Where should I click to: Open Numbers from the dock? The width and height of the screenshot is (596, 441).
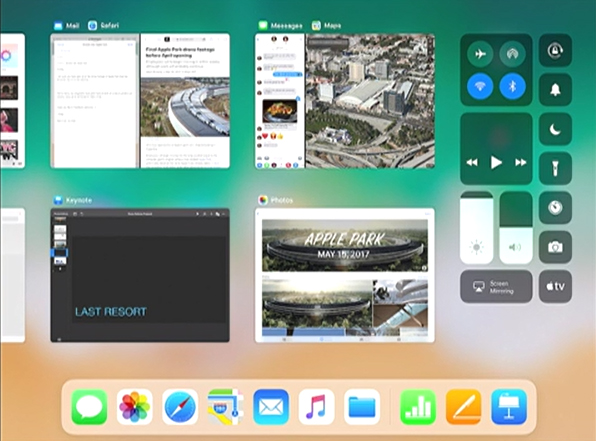418,407
